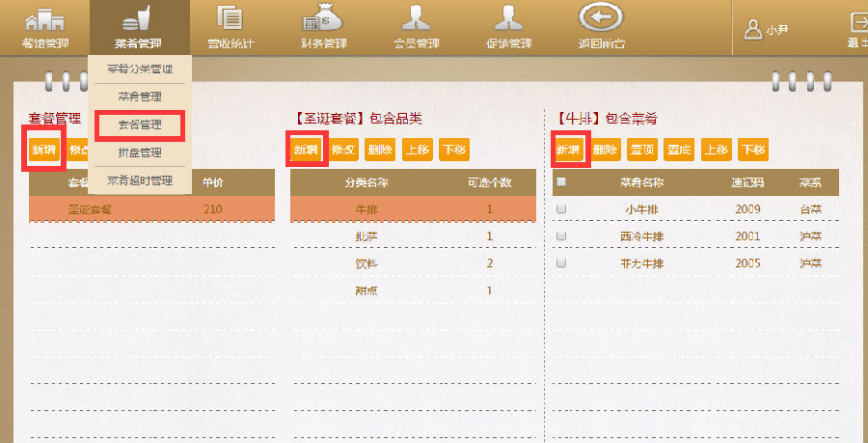Screen dimensions: 868x443
Task: Open 促销管理 promotion management icon
Action: pyautogui.click(x=508, y=19)
